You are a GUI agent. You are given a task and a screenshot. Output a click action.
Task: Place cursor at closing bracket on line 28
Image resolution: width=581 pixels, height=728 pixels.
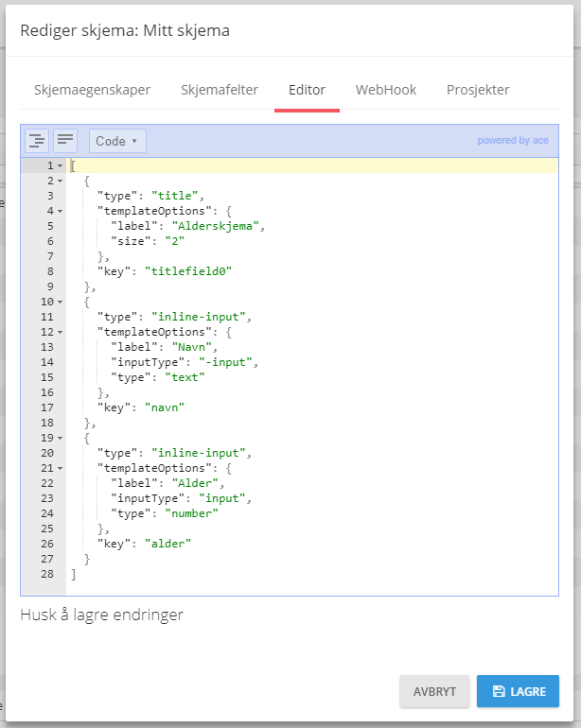pyautogui.click(x=74, y=574)
